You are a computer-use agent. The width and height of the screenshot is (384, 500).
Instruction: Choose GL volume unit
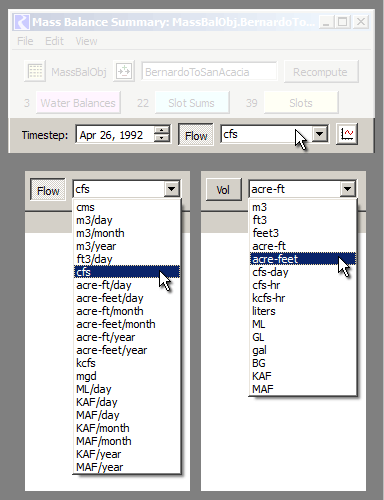coord(303,337)
